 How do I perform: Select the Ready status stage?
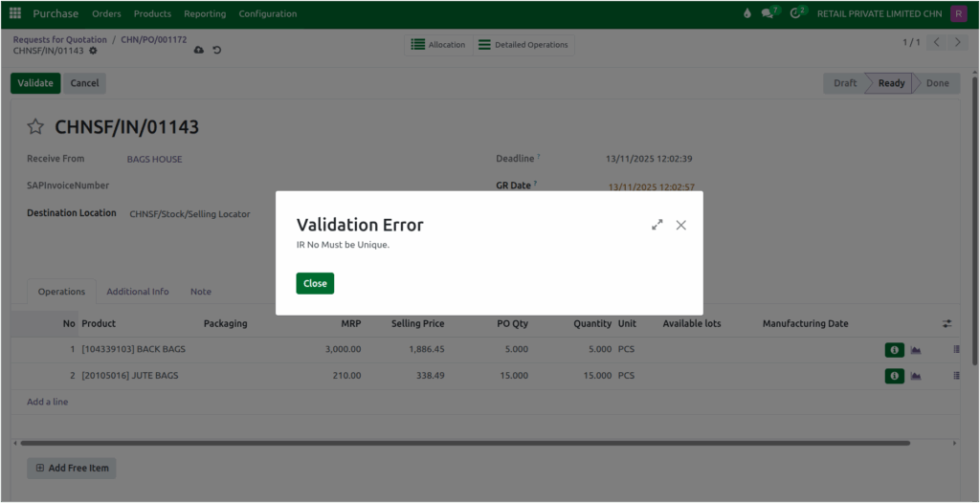[x=891, y=83]
